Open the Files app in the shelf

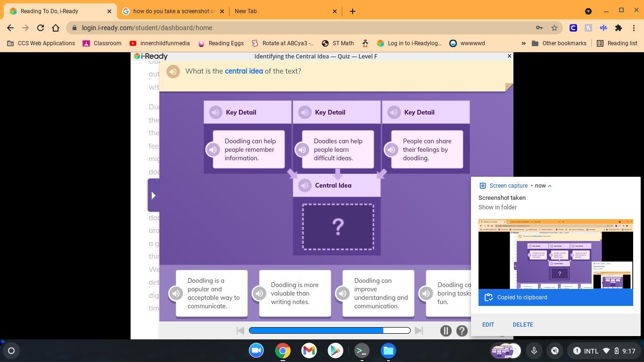pos(388,351)
